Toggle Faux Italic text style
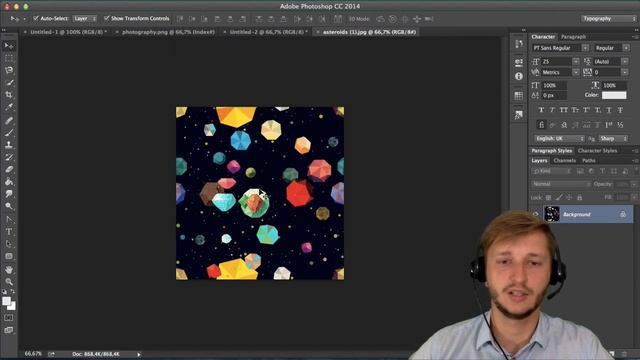 click(x=552, y=110)
